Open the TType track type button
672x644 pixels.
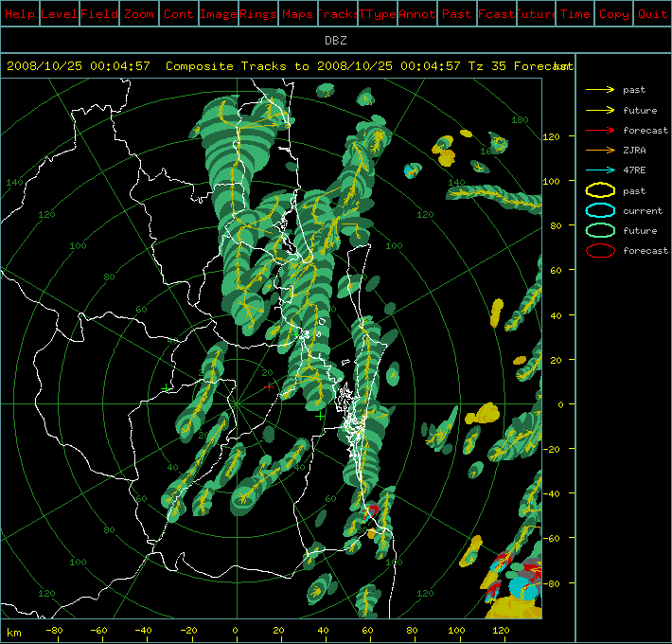point(377,14)
